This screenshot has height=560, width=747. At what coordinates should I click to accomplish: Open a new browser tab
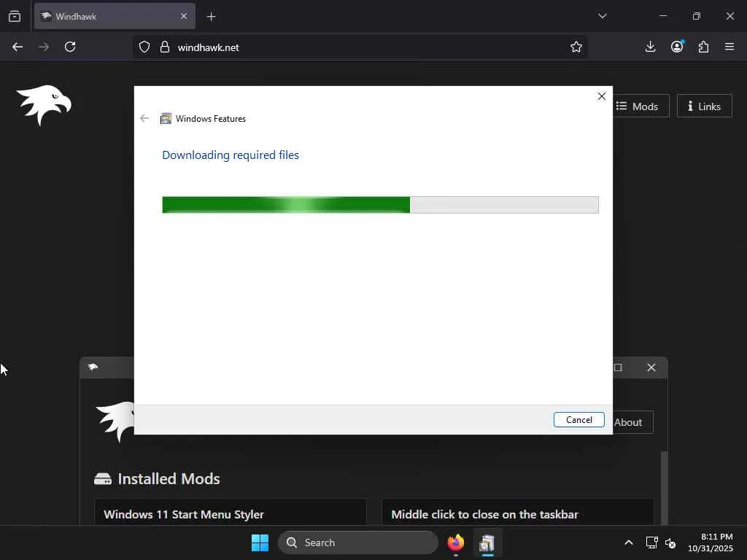tap(211, 17)
